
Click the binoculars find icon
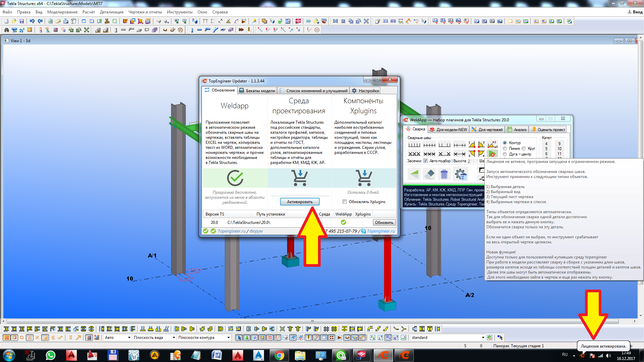(x=6, y=30)
